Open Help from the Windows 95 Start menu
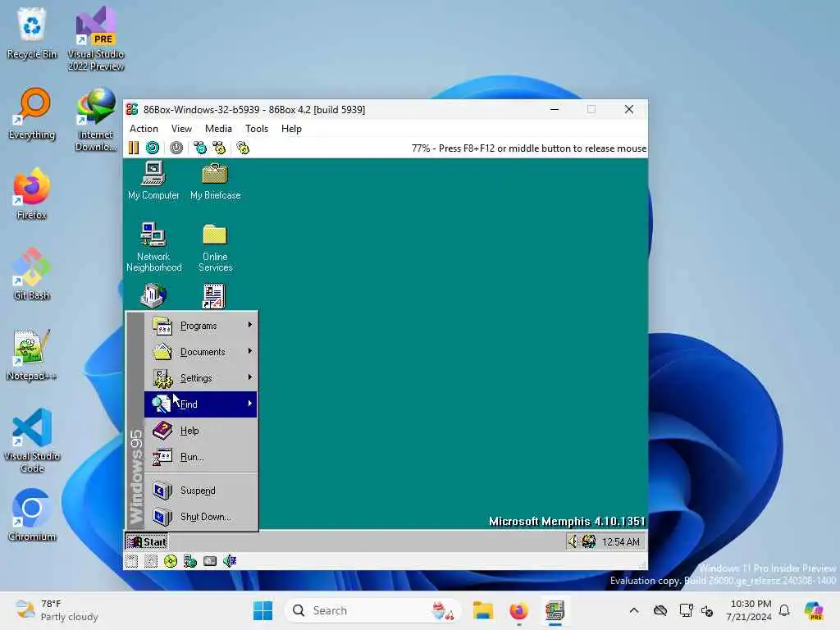Screen dimensions: 840x630 (201, 430)
